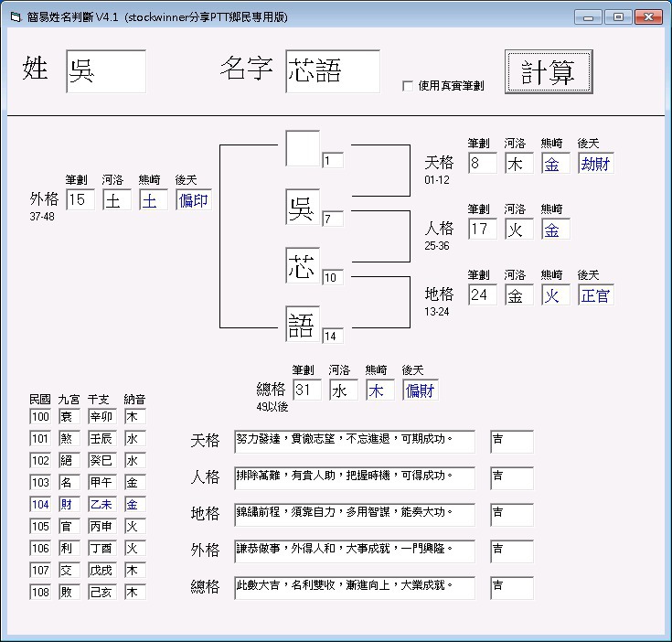Toggle the 使用真實筆劃 checkbox
This screenshot has height=642, width=672.
[408, 86]
